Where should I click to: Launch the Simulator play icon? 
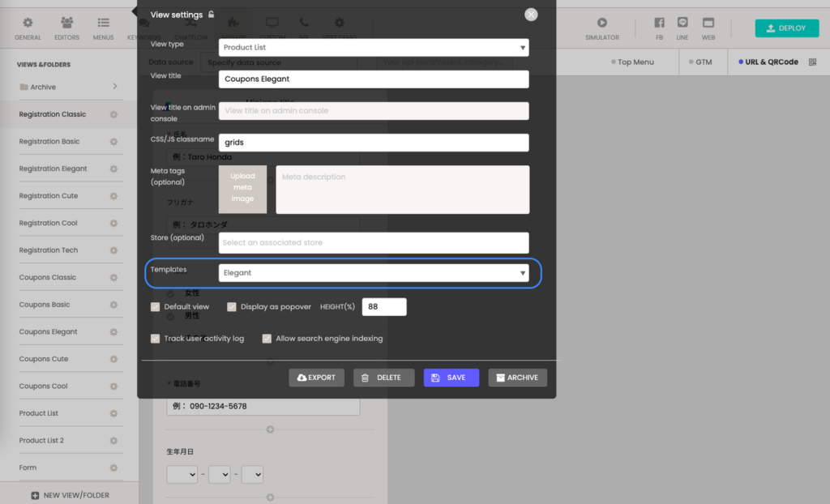click(601, 23)
